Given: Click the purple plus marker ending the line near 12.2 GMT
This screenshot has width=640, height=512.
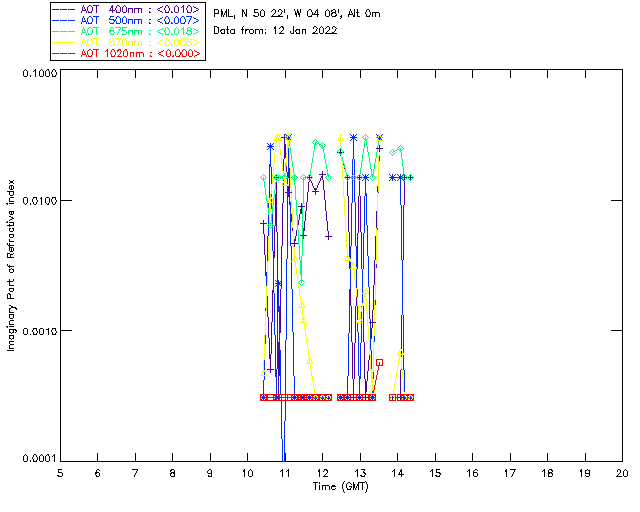Looking at the screenshot, I should 328,236.
